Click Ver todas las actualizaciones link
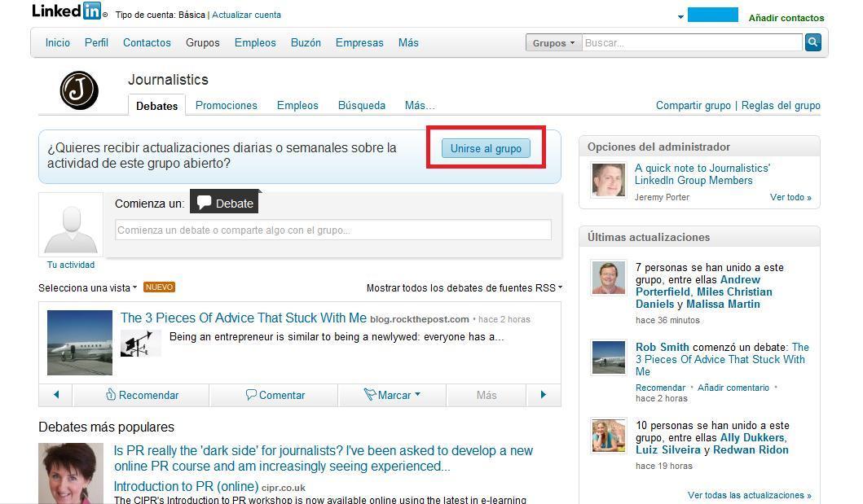The height and width of the screenshot is (504, 863). pyautogui.click(x=749, y=495)
